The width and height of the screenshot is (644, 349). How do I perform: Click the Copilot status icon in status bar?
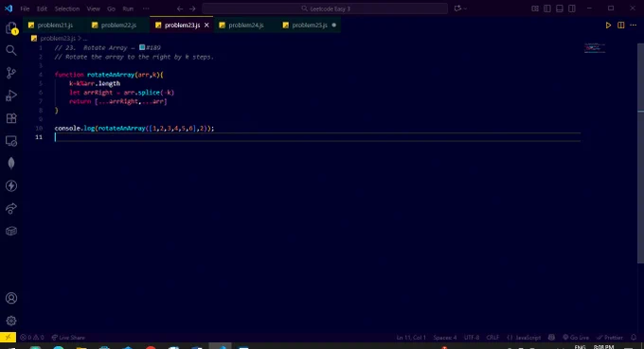(551, 337)
